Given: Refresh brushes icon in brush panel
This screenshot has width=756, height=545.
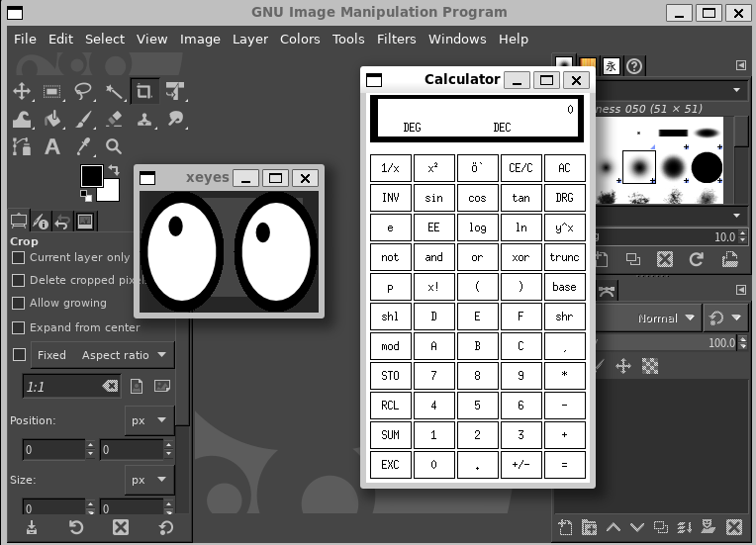Looking at the screenshot, I should click(x=697, y=259).
